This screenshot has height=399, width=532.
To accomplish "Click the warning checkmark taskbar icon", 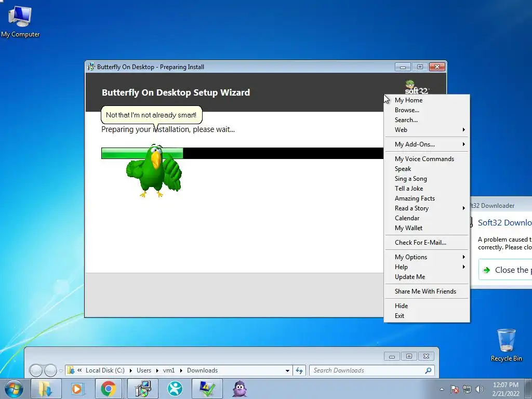I will [x=207, y=389].
